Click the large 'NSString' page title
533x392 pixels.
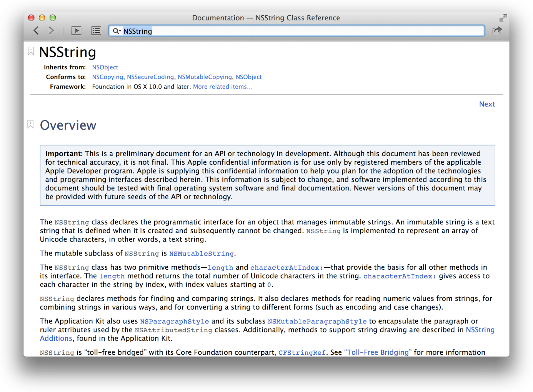pyautogui.click(x=68, y=52)
